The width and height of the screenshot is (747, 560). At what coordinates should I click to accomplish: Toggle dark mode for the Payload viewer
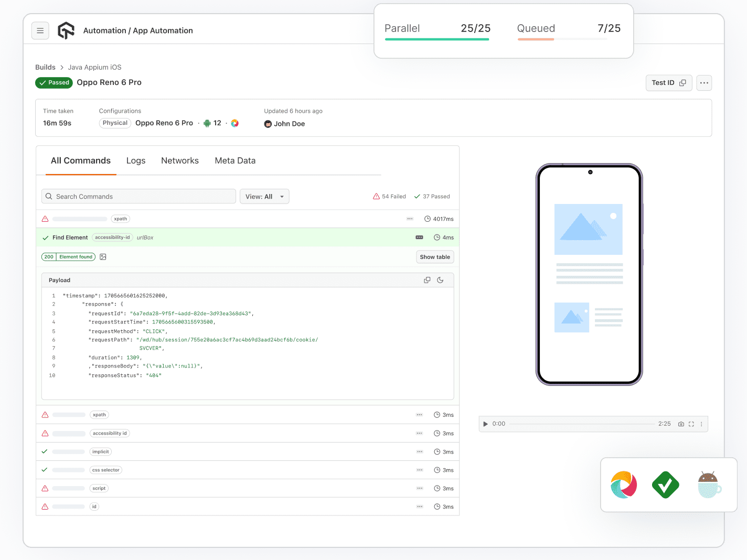pos(441,279)
